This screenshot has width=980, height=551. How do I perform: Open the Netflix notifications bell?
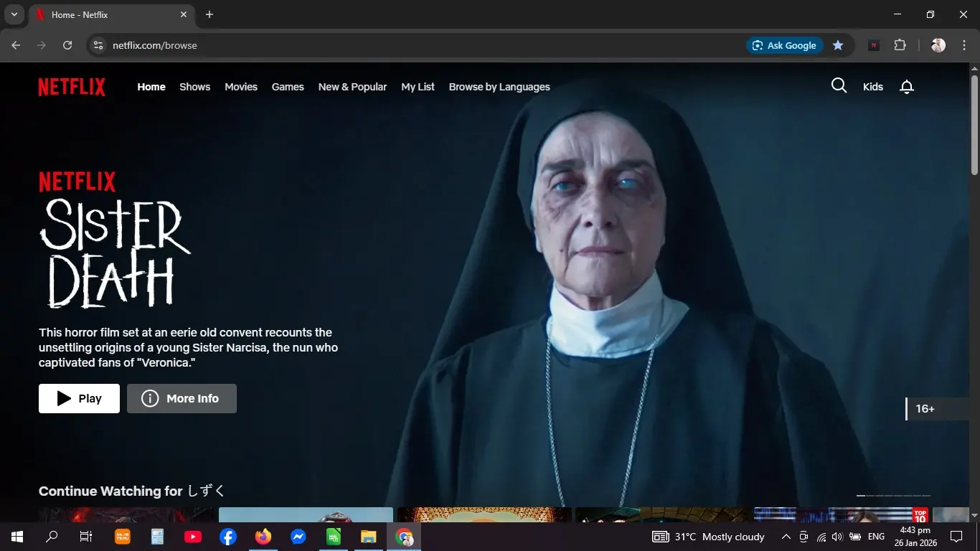(x=907, y=87)
